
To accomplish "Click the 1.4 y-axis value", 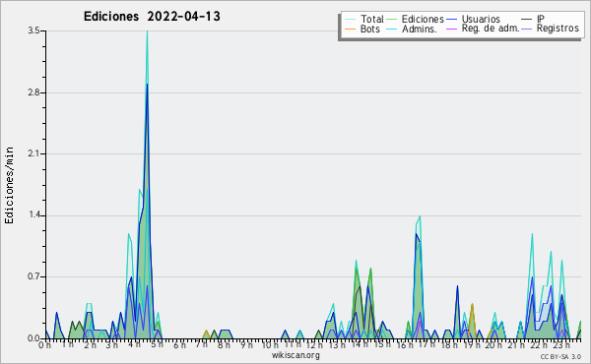I will click(x=33, y=215).
